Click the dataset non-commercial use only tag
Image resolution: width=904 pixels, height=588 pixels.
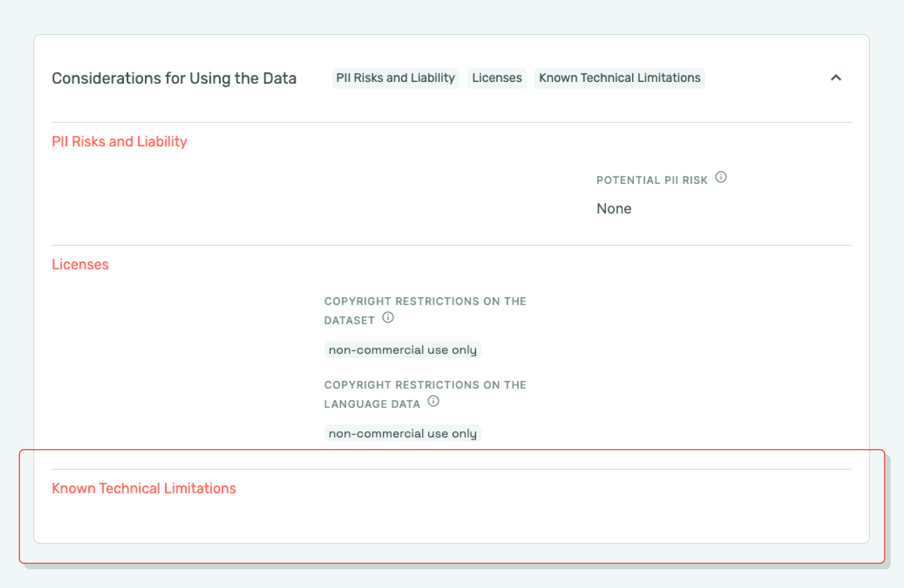click(x=403, y=350)
